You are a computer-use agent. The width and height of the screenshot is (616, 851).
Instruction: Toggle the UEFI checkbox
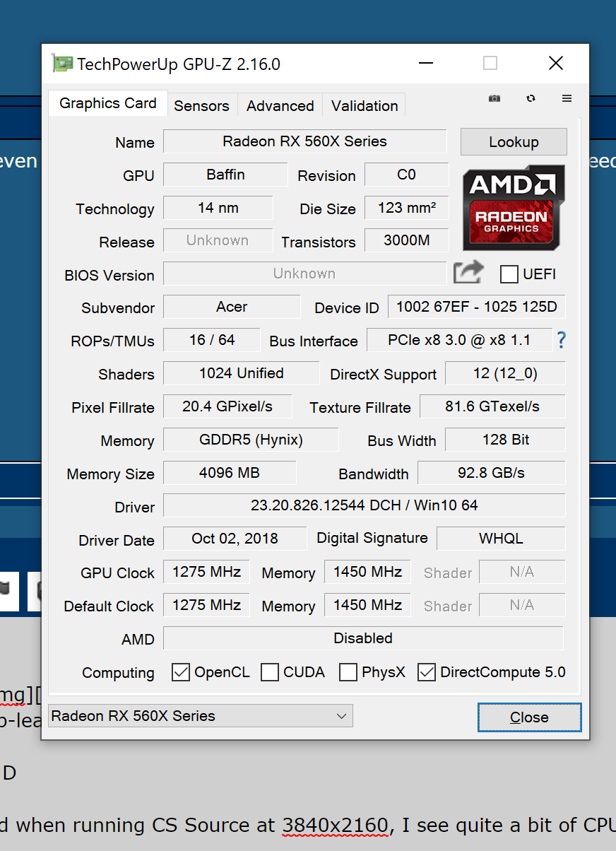coord(509,274)
